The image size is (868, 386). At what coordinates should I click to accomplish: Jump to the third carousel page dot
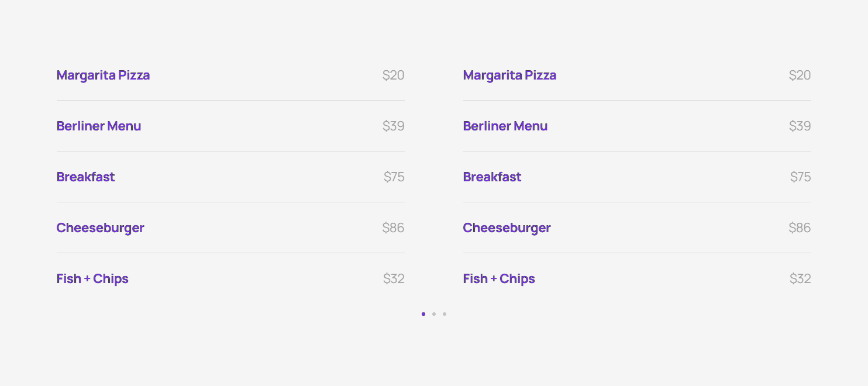click(x=445, y=314)
